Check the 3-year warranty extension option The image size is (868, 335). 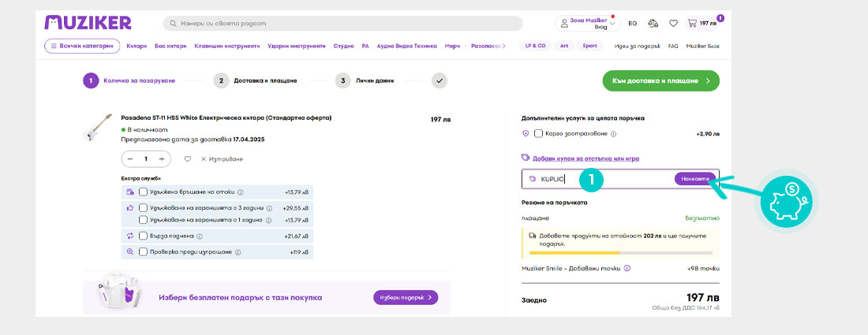click(x=143, y=208)
